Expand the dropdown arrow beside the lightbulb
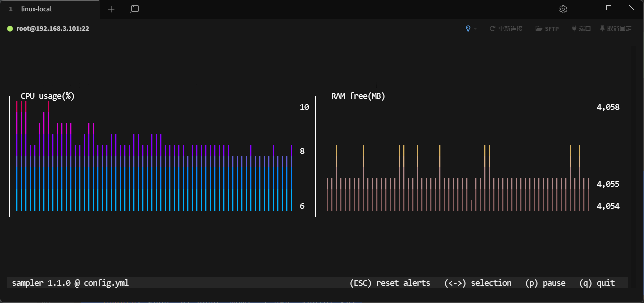Viewport: 644px width, 303px height. 475,29
